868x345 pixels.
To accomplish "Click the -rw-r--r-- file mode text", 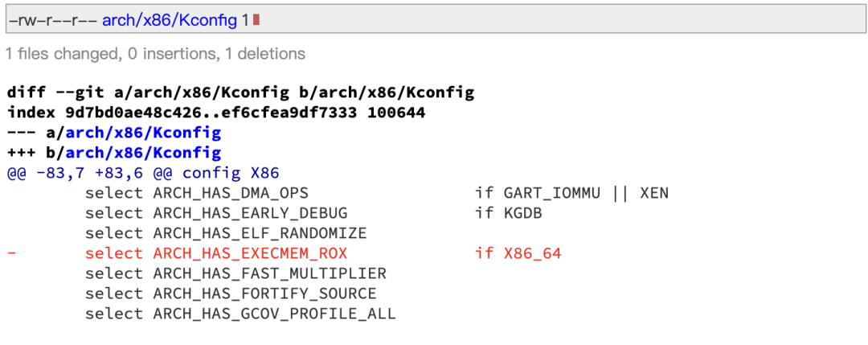I will point(51,19).
